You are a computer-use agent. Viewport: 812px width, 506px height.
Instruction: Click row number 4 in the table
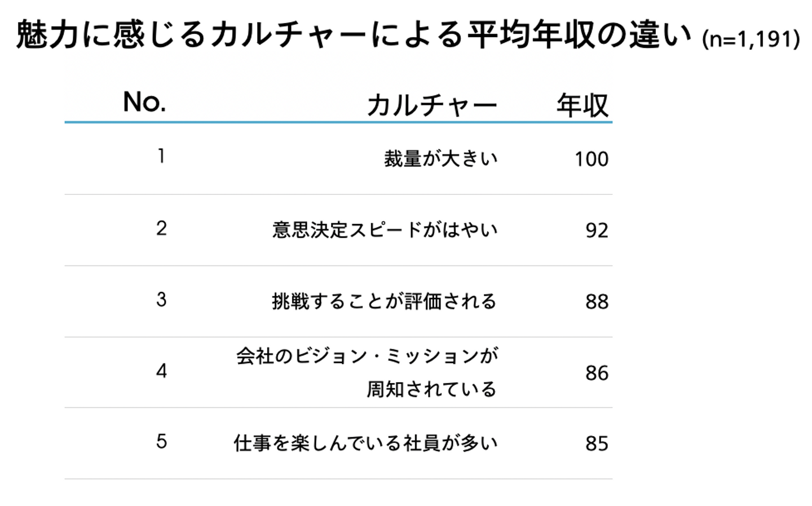pos(161,371)
